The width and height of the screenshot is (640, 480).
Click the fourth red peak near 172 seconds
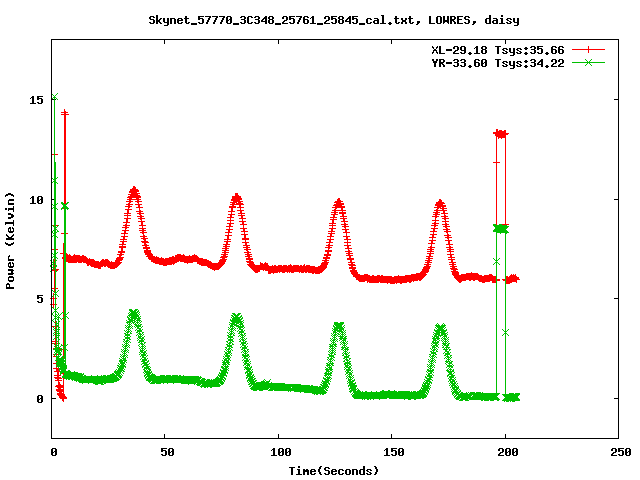440,203
